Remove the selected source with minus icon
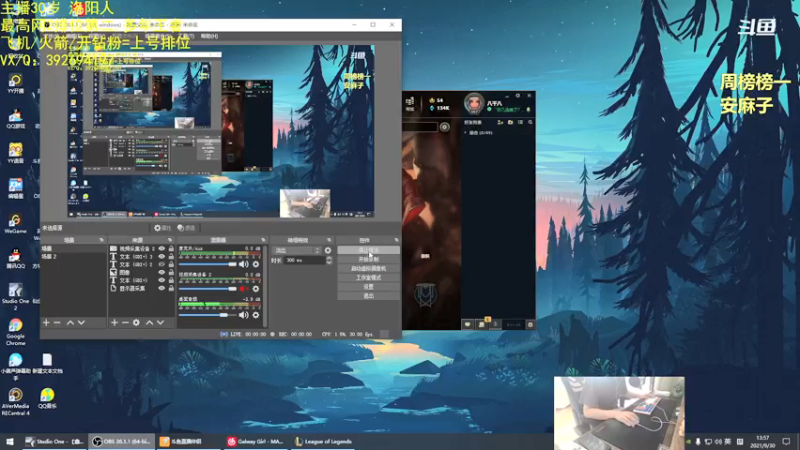 [x=125, y=322]
